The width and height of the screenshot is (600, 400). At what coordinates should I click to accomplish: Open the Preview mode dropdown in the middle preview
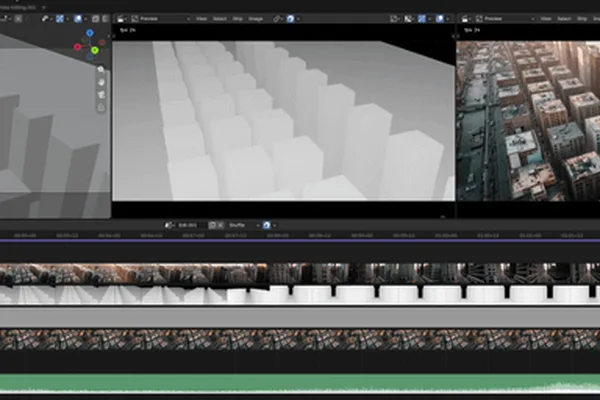click(161, 18)
